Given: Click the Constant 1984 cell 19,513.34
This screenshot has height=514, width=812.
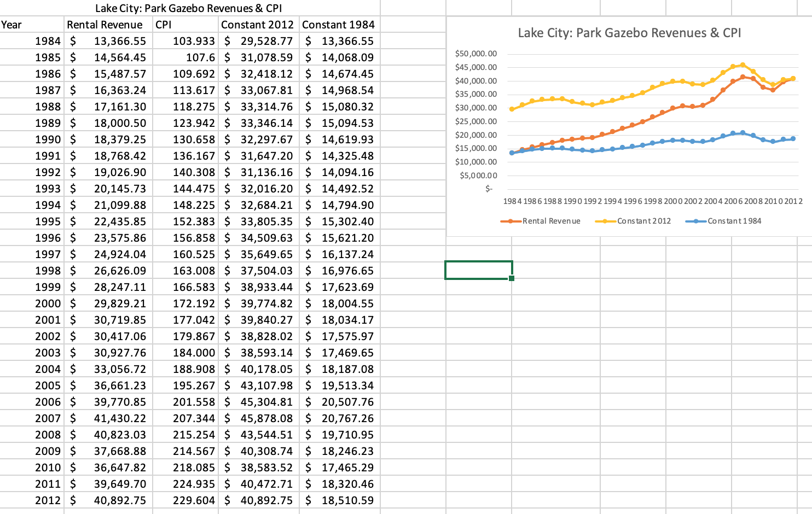Looking at the screenshot, I should pyautogui.click(x=340, y=385).
